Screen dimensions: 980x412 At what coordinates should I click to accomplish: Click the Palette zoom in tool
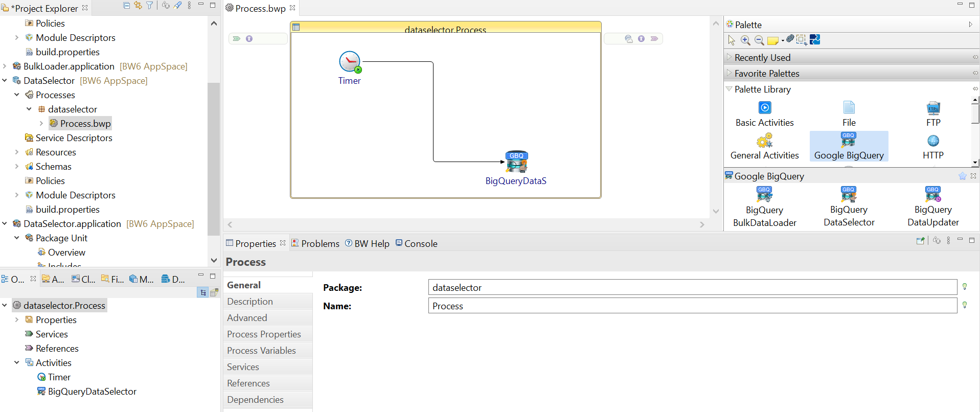coord(745,40)
